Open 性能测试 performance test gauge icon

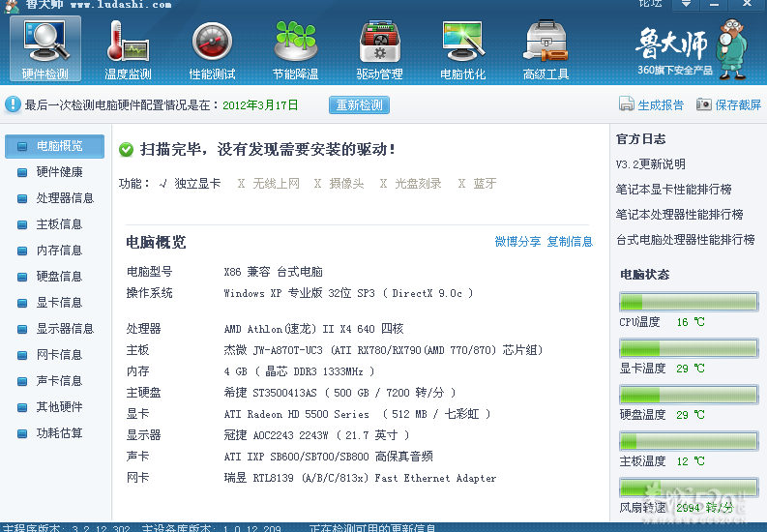coord(212,49)
